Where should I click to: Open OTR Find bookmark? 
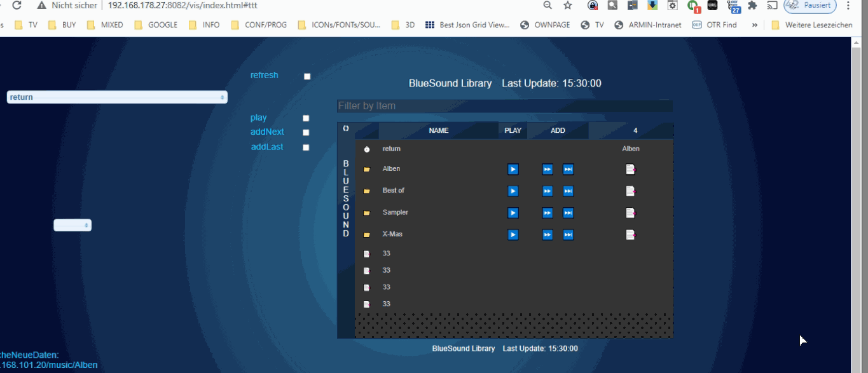(x=714, y=25)
